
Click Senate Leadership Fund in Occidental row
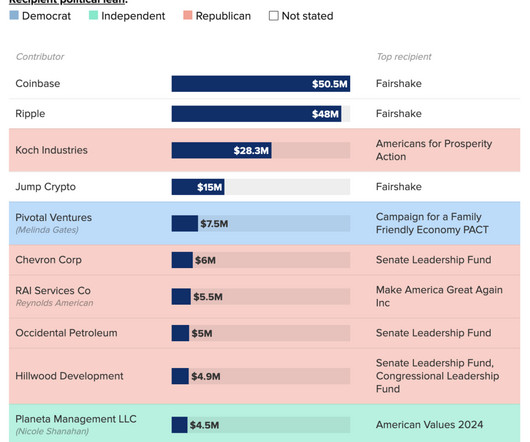(434, 333)
